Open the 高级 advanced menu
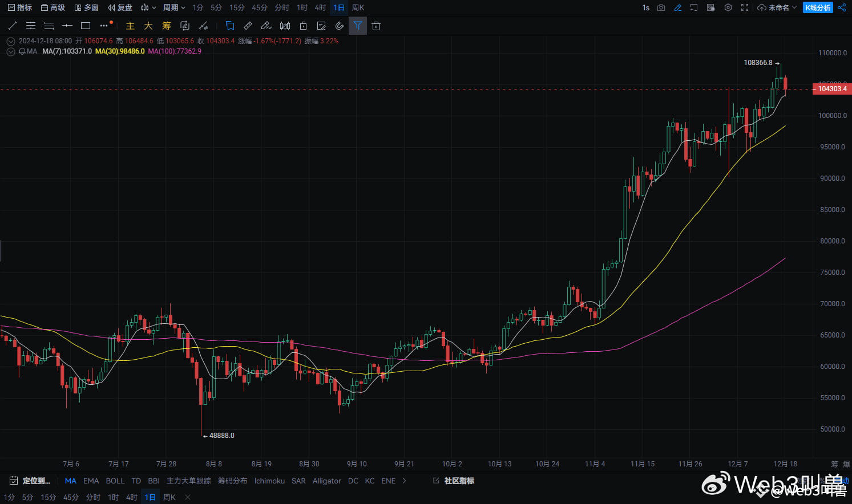The image size is (852, 504). coord(53,7)
